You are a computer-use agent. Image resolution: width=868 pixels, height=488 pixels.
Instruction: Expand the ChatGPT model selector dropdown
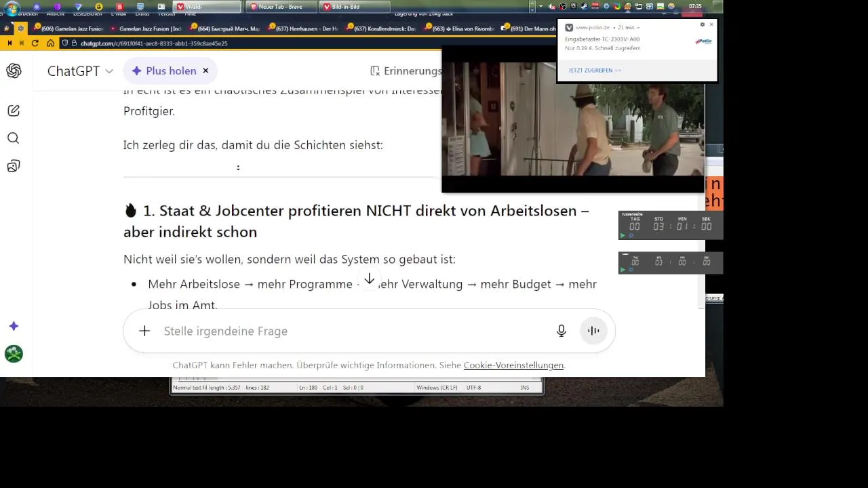pyautogui.click(x=80, y=71)
